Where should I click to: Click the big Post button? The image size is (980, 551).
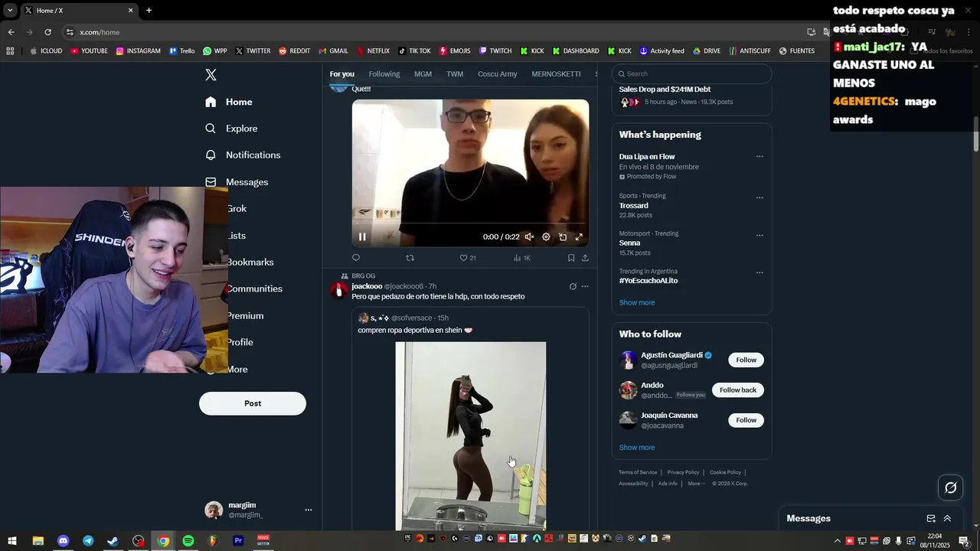(x=253, y=403)
